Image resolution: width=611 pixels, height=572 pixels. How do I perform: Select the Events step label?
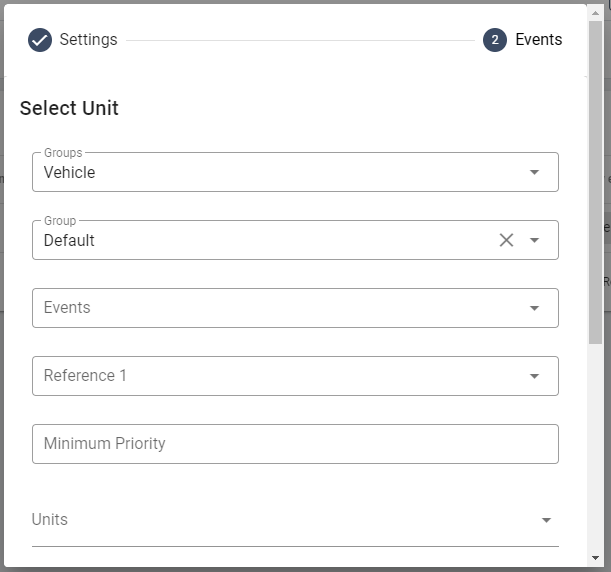(x=539, y=40)
